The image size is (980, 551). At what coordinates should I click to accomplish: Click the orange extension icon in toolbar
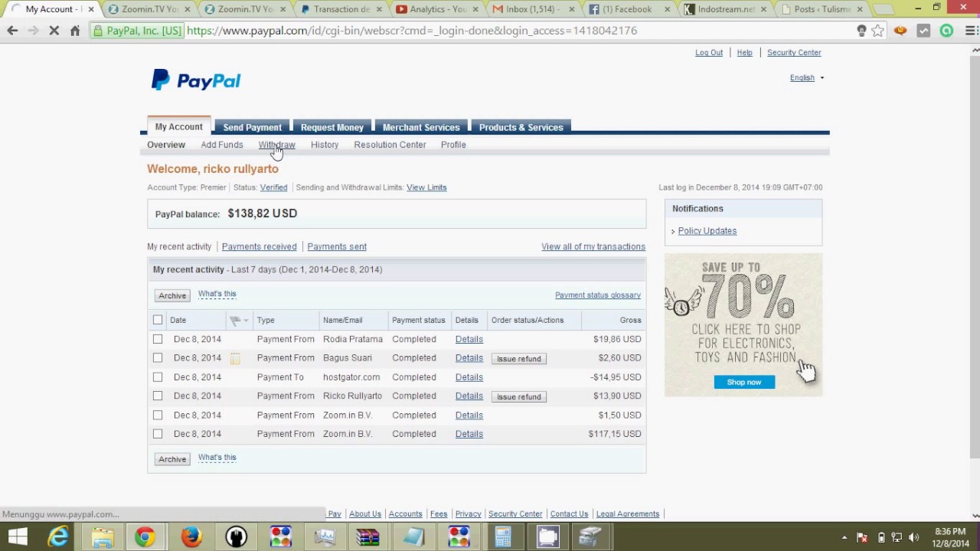900,31
